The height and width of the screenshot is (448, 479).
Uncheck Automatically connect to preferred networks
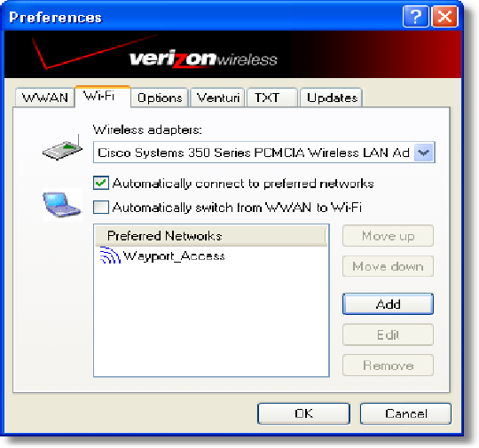coord(101,184)
